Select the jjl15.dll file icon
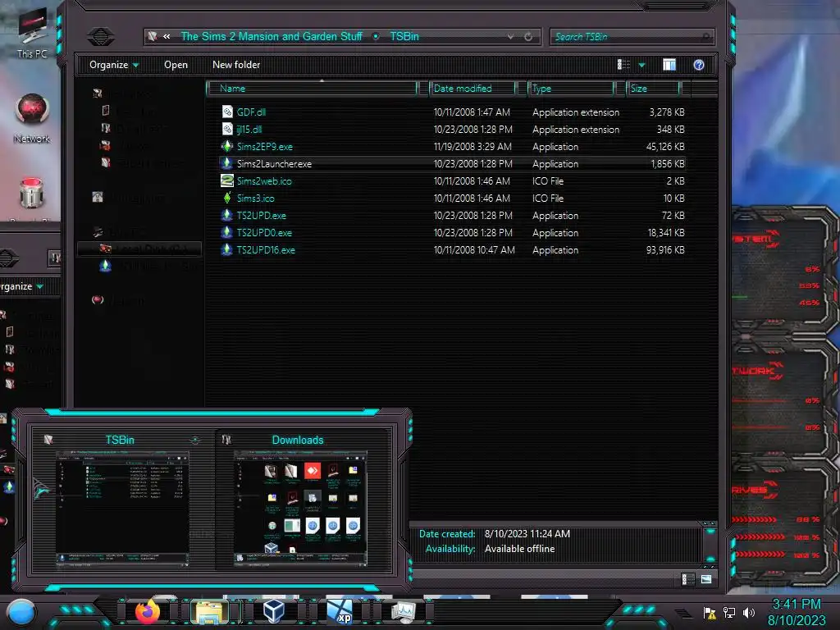This screenshot has height=630, width=840. click(x=227, y=129)
